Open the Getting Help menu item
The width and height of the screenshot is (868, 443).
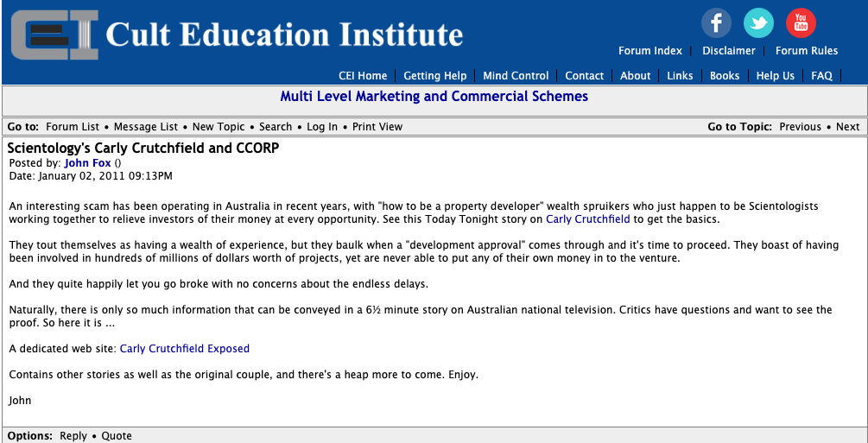[435, 76]
